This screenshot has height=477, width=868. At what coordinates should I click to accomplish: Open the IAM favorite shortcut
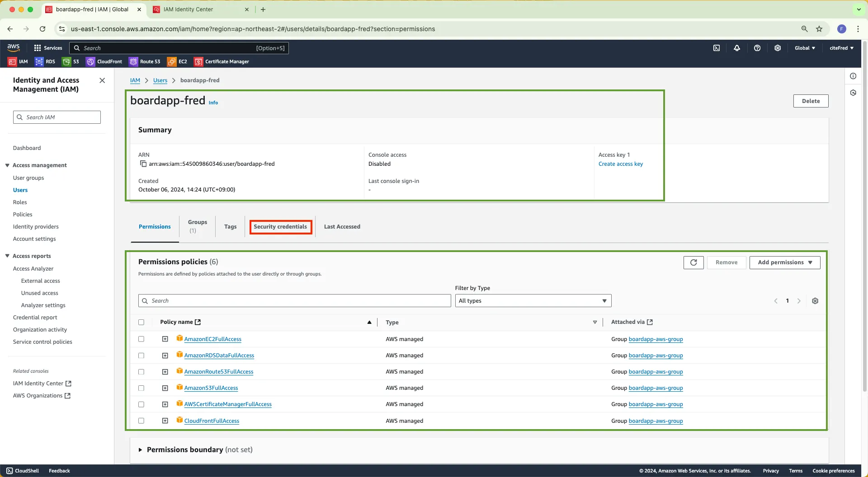coord(18,61)
